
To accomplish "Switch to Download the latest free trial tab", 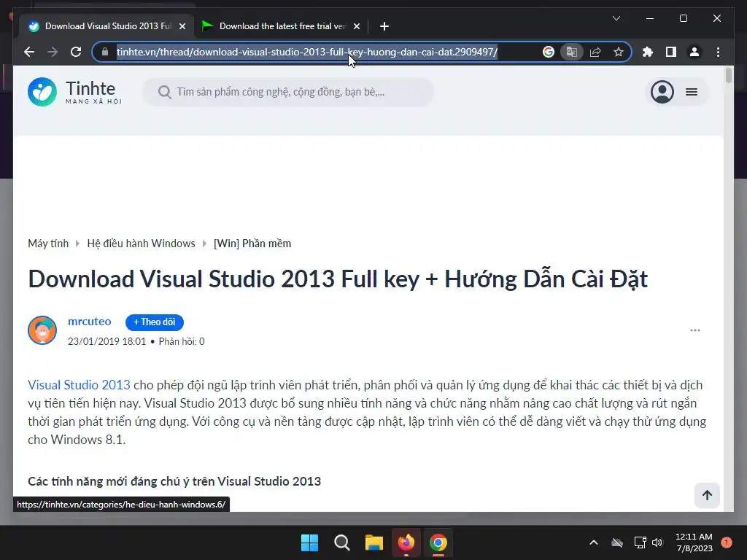I will [x=281, y=26].
